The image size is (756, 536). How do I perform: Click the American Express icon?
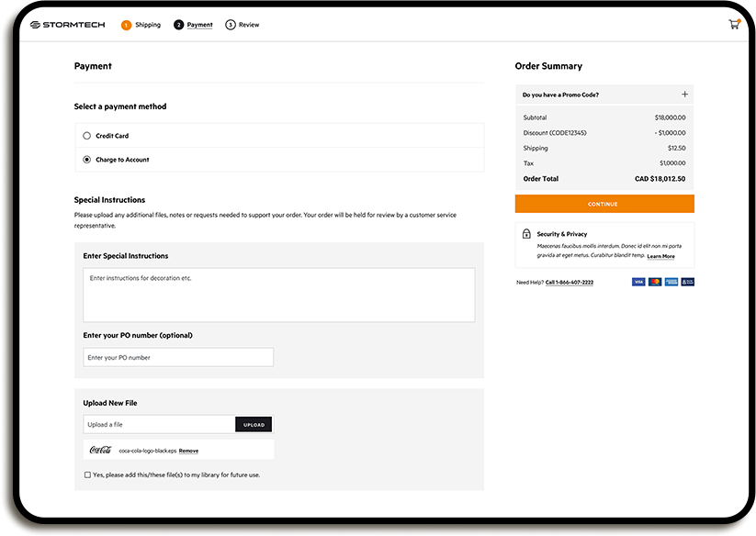point(671,282)
